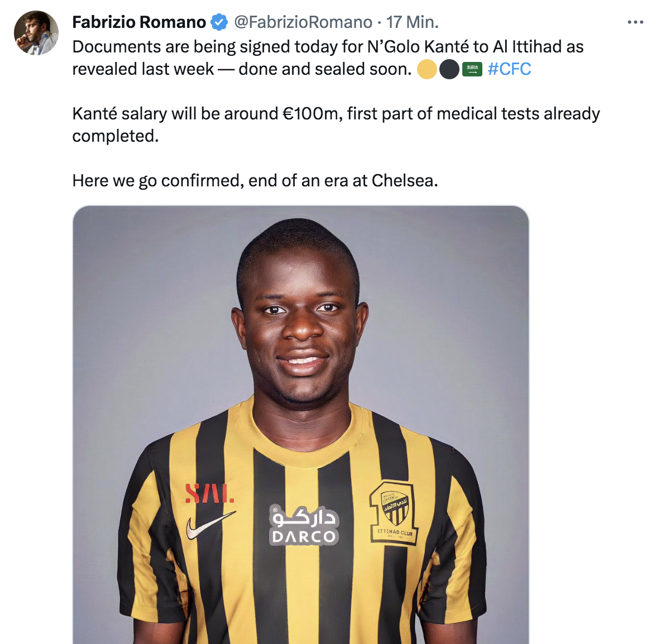The height and width of the screenshot is (644, 661).
Task: Click the "Here we go confirmed" line
Action: (255, 180)
